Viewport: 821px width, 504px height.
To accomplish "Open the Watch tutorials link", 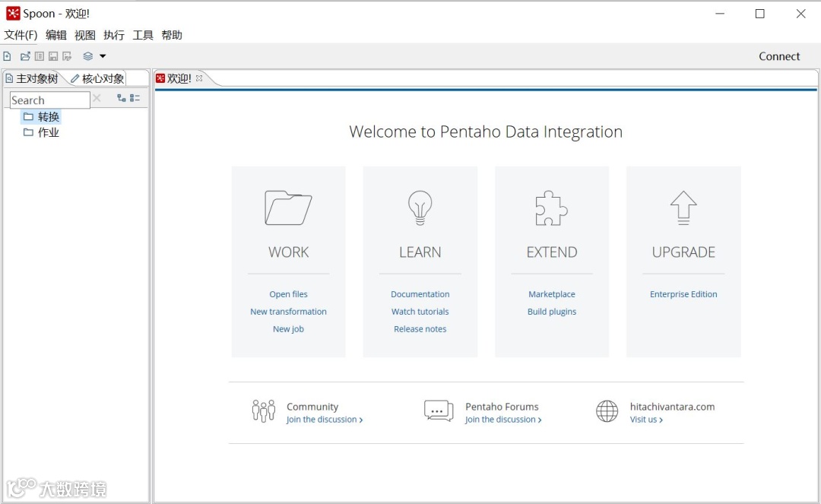I will pos(420,312).
